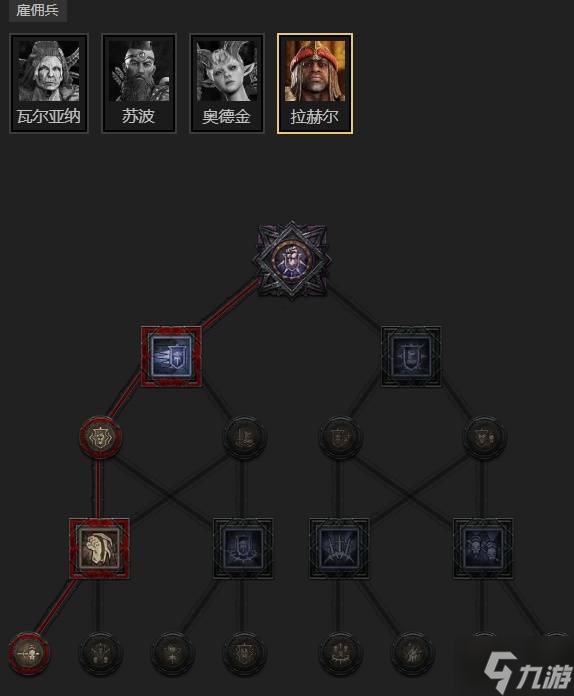Click the top star-shaped root skill node
Viewport: 574px width, 696px height.
pos(292,261)
